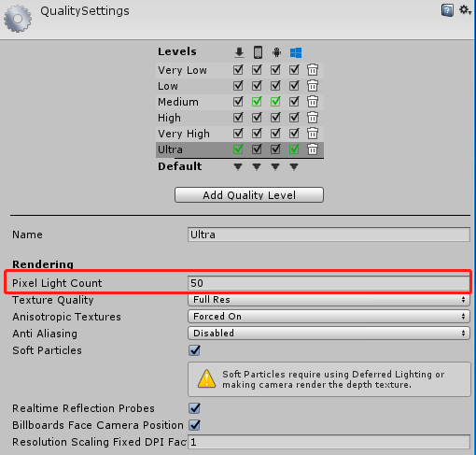The height and width of the screenshot is (455, 476).
Task: Open the Anisotropic Textures dropdown
Action: point(329,317)
